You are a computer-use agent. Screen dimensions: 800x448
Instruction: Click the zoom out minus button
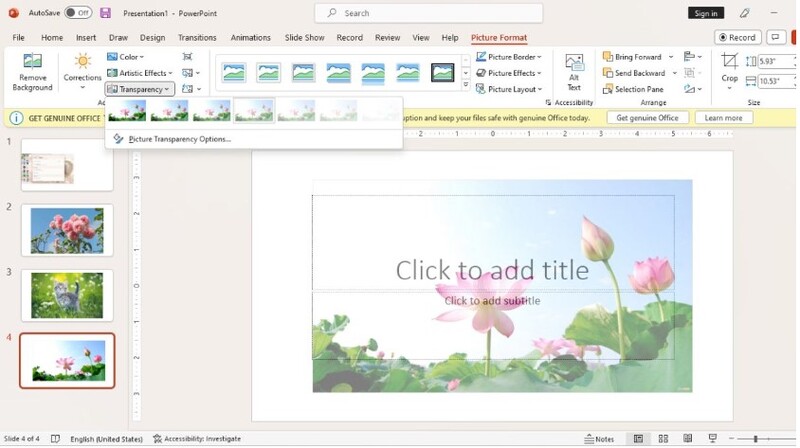[x=731, y=439]
